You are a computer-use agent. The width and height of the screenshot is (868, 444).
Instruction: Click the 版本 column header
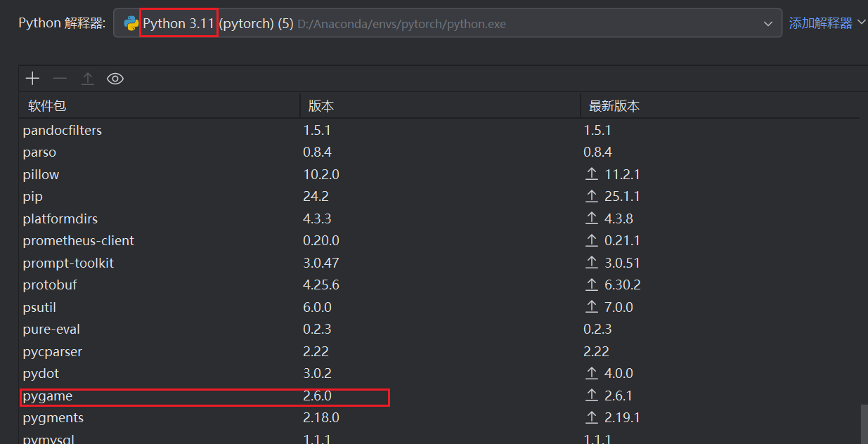(321, 106)
